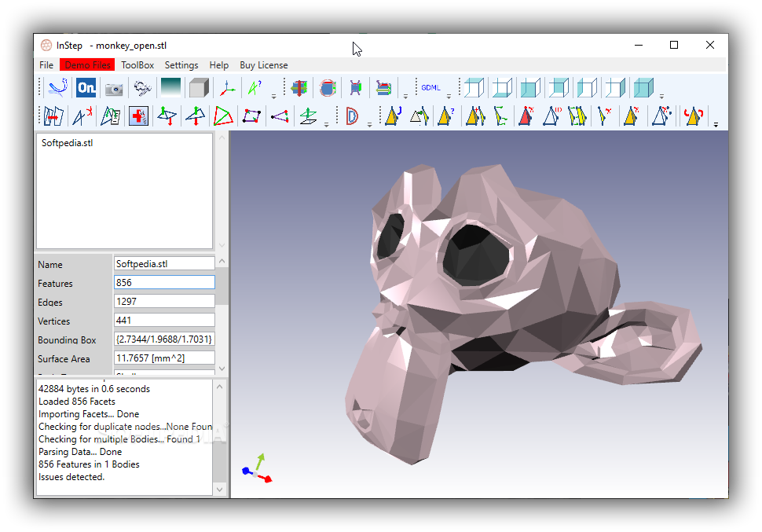Click the Name field containing Softpedia.stl
The width and height of the screenshot is (762, 532).
coord(164,263)
